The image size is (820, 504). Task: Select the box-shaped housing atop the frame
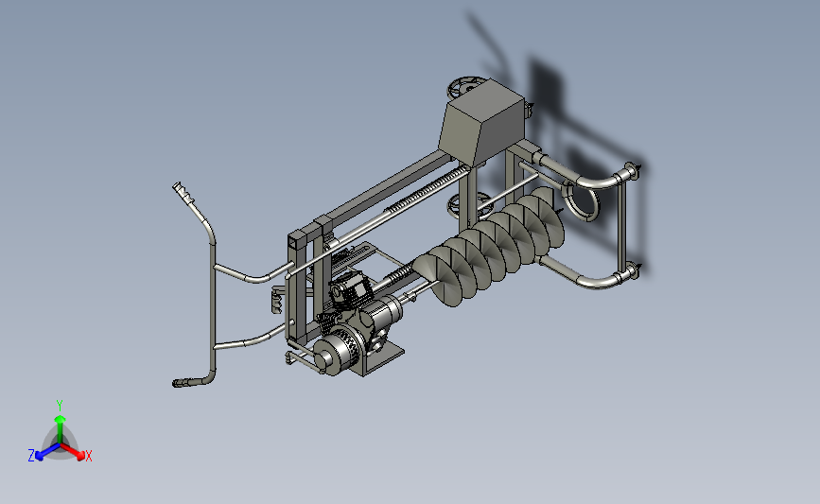481,123
